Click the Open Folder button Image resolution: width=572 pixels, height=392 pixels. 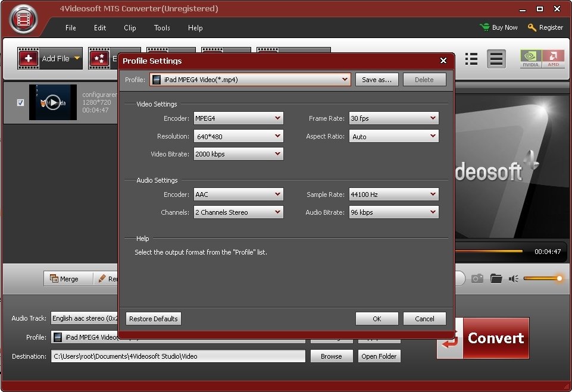tap(379, 356)
